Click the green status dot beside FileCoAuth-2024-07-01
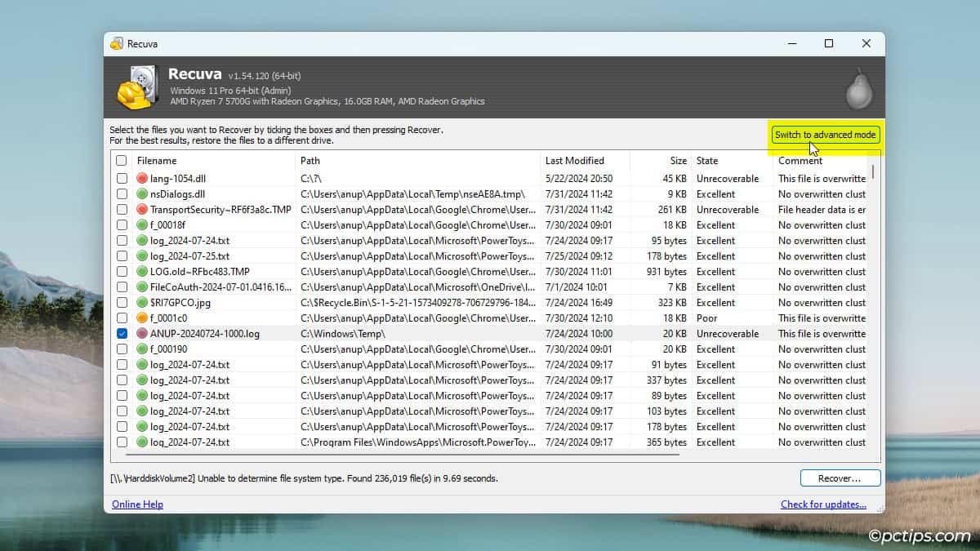 coord(142,287)
